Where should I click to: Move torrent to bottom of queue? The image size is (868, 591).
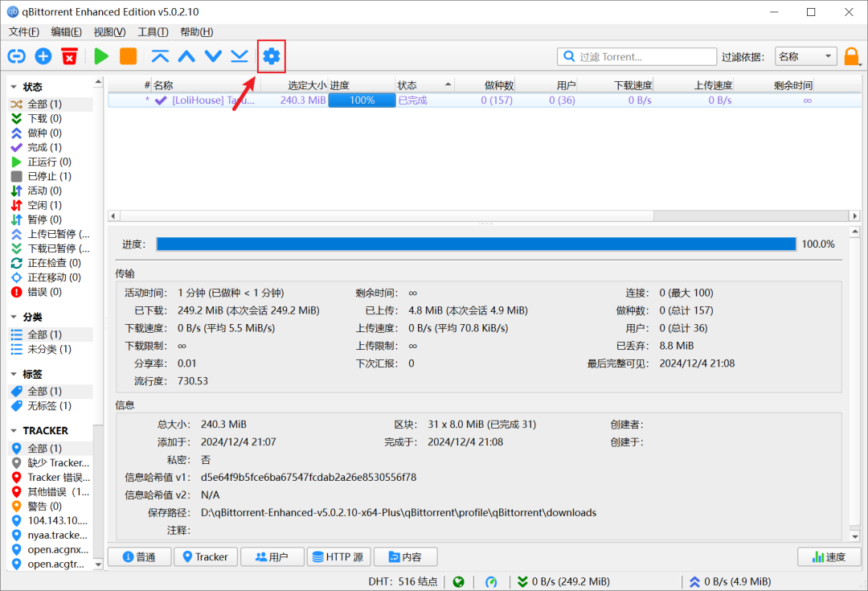click(240, 56)
